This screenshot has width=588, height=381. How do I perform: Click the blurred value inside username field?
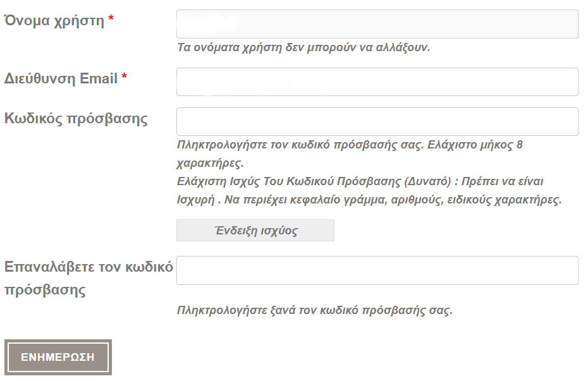[x=208, y=23]
